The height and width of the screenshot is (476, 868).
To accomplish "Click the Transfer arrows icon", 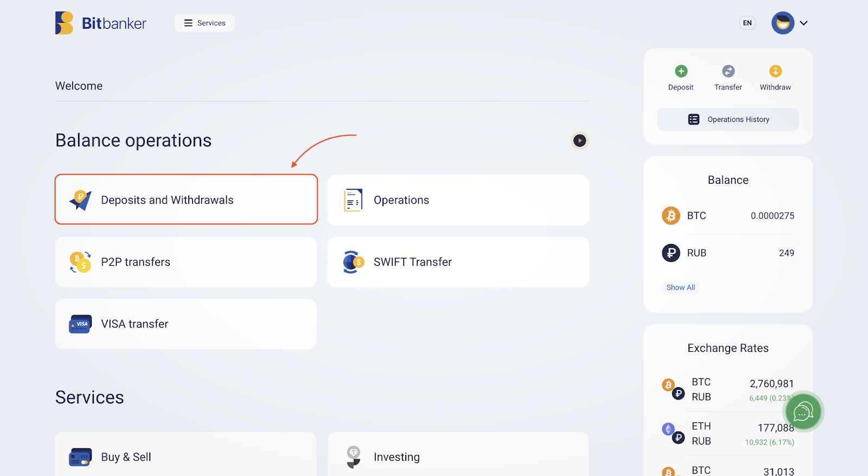I will click(x=728, y=71).
